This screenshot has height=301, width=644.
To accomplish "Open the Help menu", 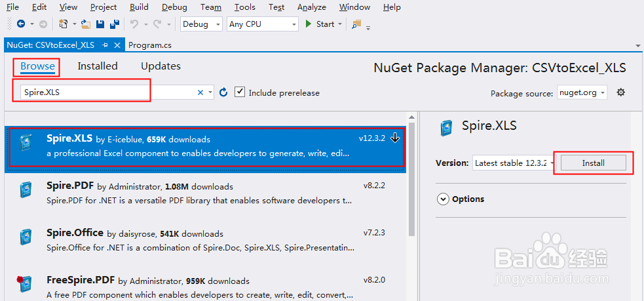I will 392,7.
